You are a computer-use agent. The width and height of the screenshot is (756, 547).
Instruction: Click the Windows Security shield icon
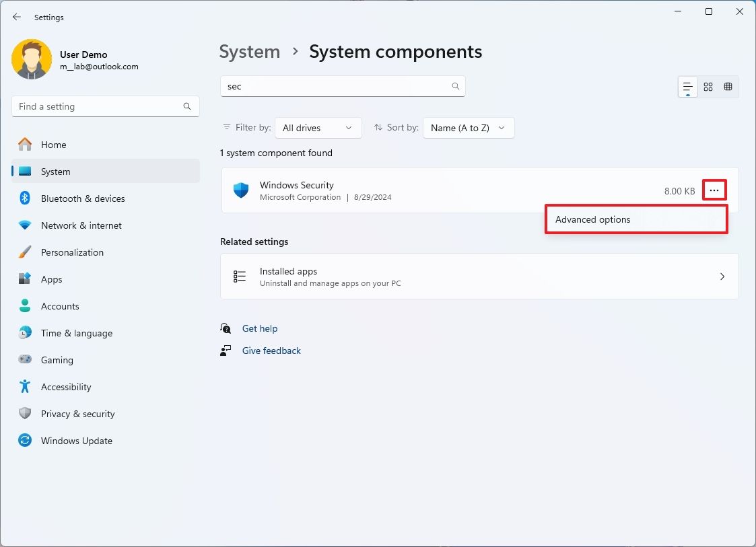tap(240, 190)
